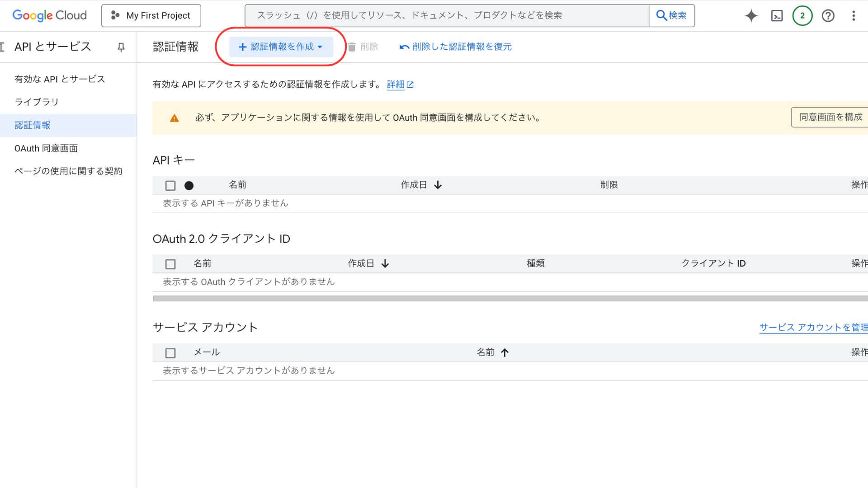Open OAuth 同意画面 in the sidebar
The image size is (868, 488).
point(46,148)
